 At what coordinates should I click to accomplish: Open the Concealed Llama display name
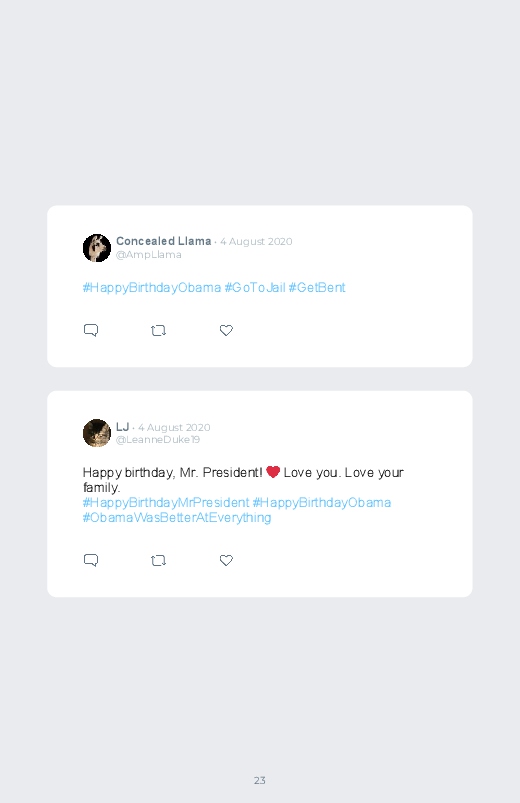coord(163,241)
